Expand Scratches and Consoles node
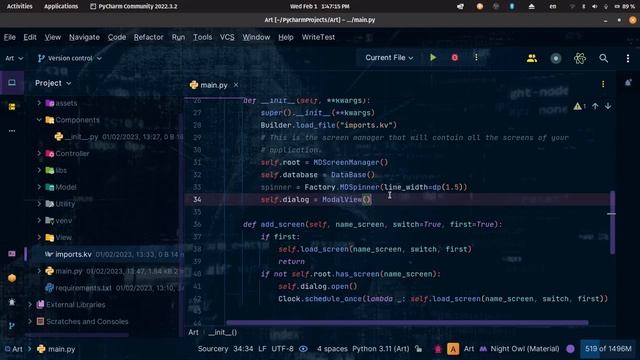This screenshot has width=640, height=360. coord(30,321)
